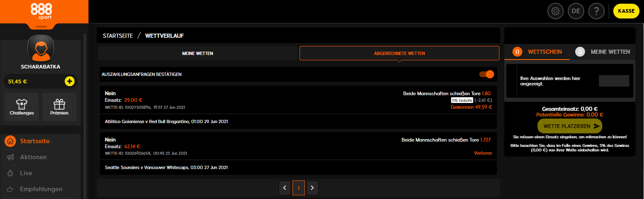Go to the next page arrow
This screenshot has height=199, width=644.
coord(312,188)
